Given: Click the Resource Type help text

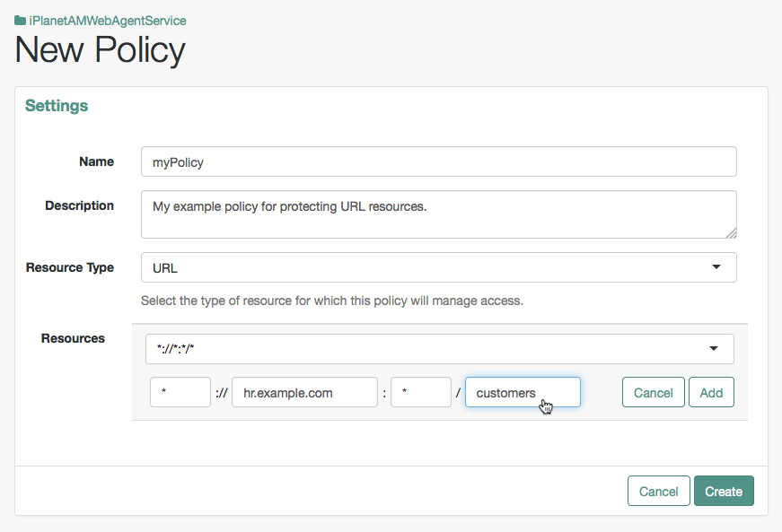Looking at the screenshot, I should (331, 301).
